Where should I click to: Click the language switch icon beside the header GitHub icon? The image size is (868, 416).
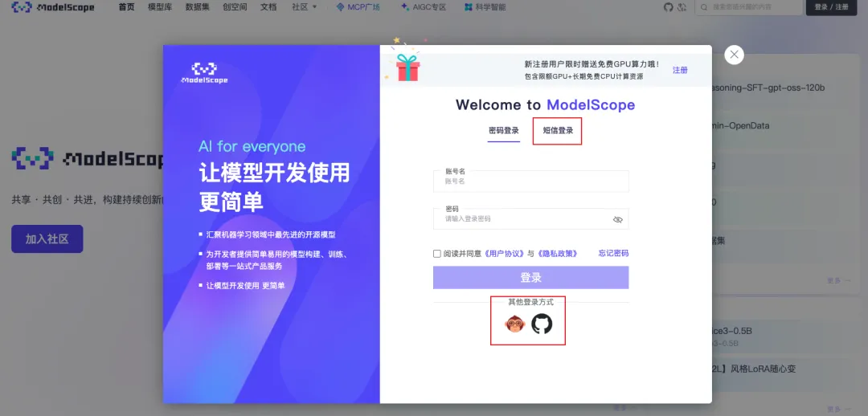coord(682,7)
